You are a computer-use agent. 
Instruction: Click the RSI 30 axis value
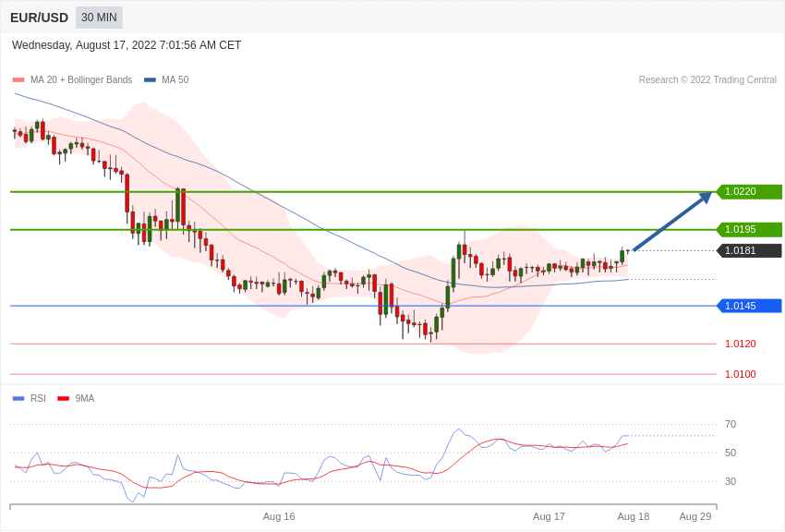point(731,481)
